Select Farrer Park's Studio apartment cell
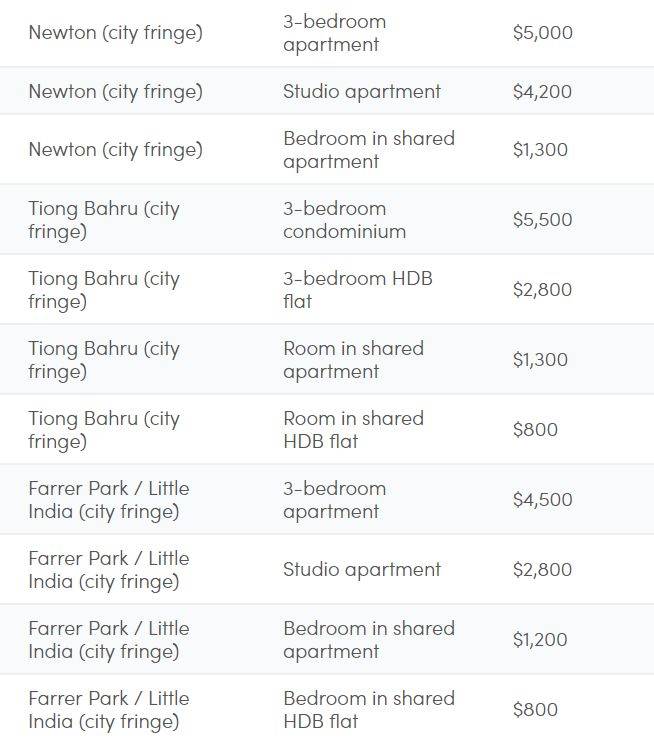Image resolution: width=654 pixels, height=742 pixels. point(361,570)
